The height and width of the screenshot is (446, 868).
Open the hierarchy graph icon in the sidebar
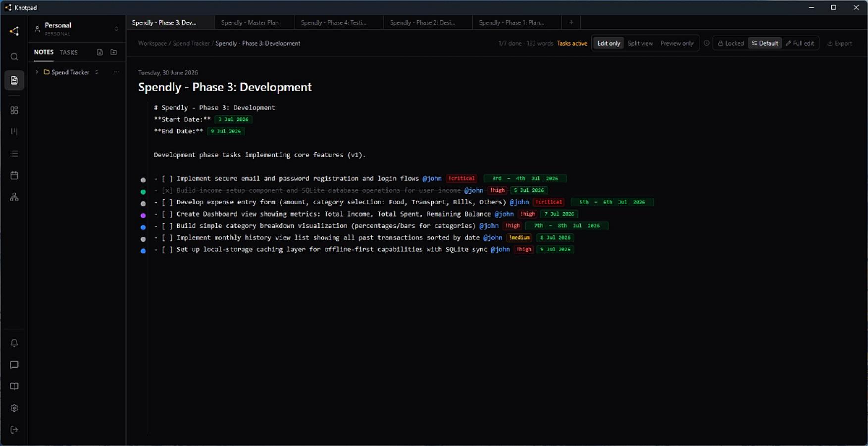14,197
